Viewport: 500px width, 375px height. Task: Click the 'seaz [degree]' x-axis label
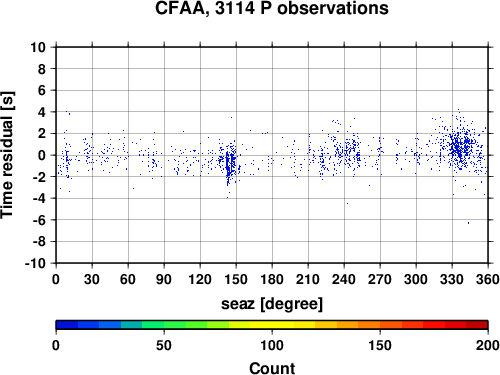pyautogui.click(x=272, y=304)
